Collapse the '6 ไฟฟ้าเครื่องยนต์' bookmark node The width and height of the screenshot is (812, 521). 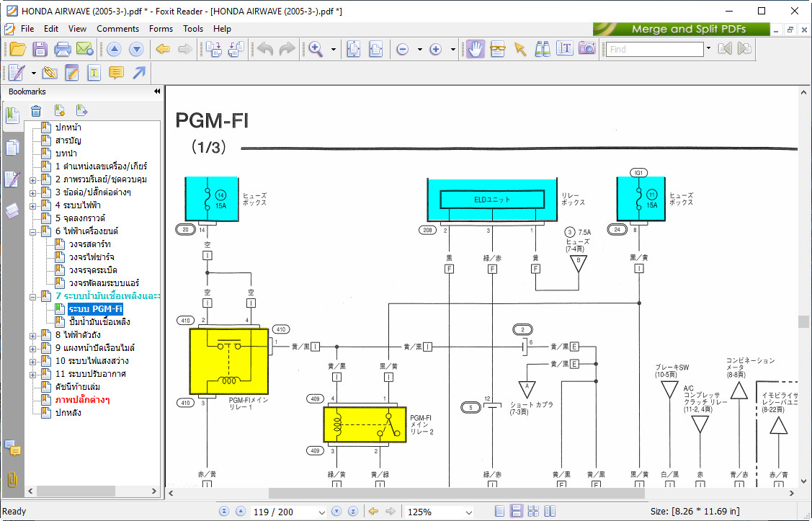pos(33,231)
